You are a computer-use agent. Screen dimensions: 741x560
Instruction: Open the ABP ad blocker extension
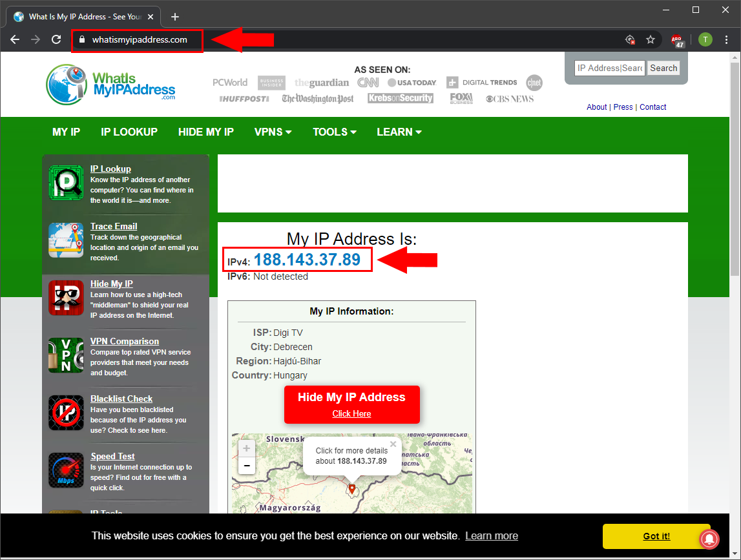(677, 40)
